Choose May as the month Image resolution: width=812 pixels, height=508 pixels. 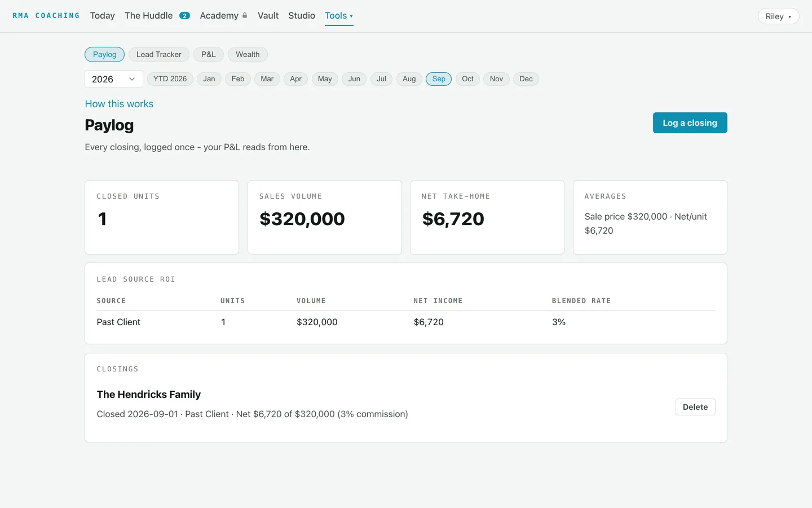[x=325, y=79]
